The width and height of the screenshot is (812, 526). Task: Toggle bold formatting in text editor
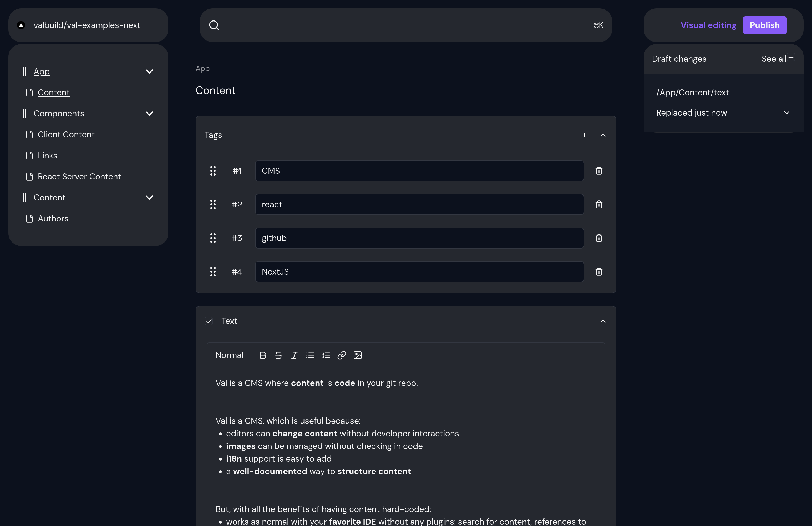tap(263, 355)
